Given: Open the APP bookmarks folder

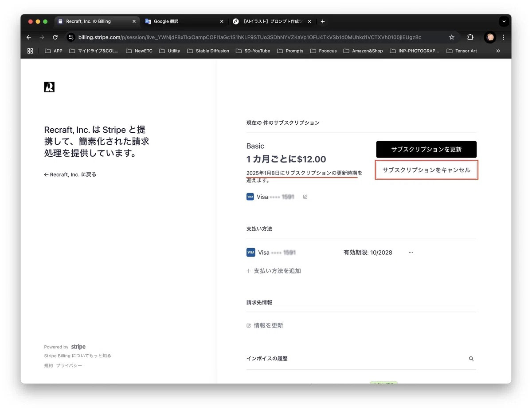Looking at the screenshot, I should 54,51.
